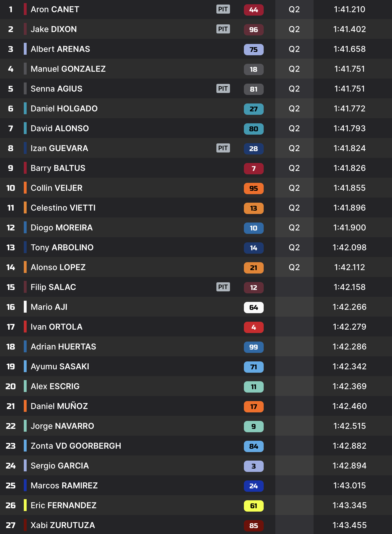Select the white number 64 badge
The height and width of the screenshot is (534, 392).
click(253, 308)
